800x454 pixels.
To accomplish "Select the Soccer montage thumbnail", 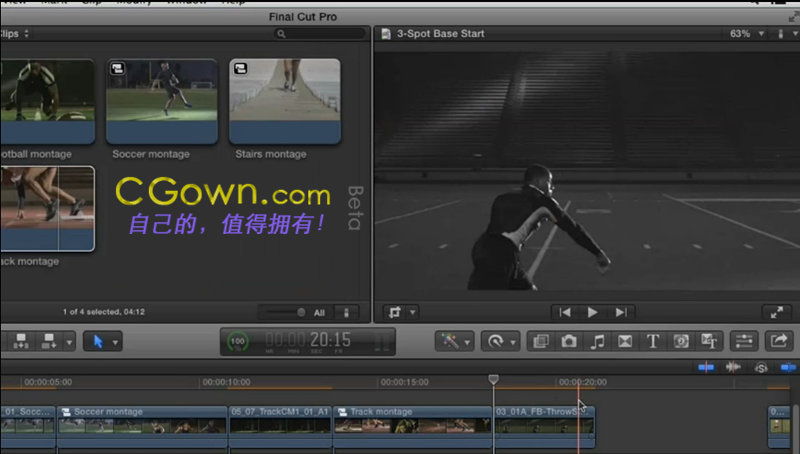I will click(161, 103).
